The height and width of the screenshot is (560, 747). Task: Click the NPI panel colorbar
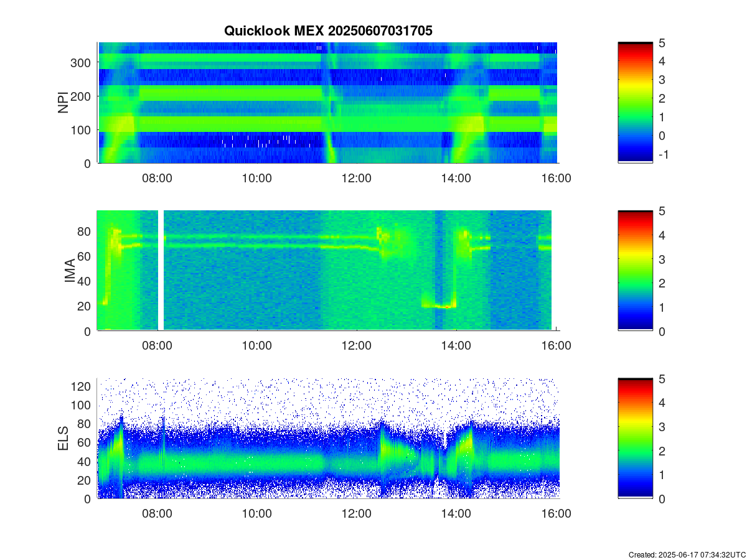click(635, 103)
